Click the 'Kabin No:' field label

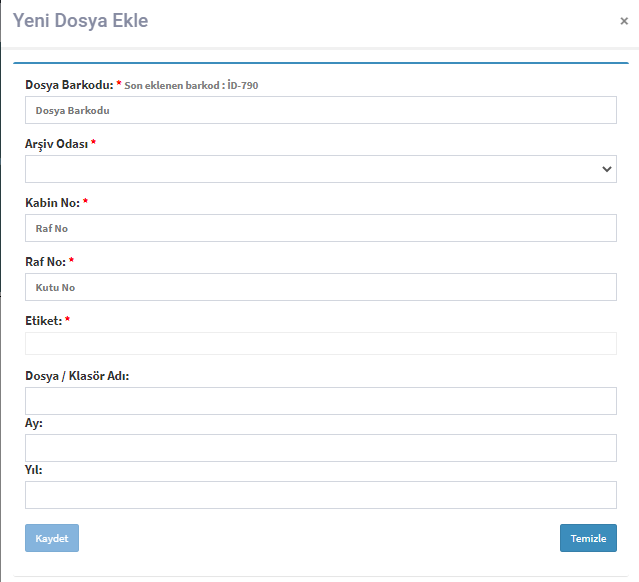[51, 203]
